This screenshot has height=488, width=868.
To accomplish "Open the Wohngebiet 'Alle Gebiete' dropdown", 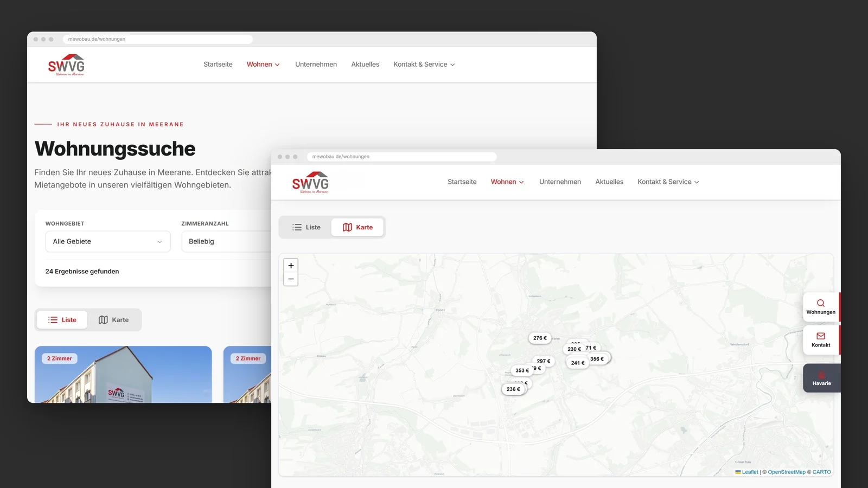I will (x=108, y=241).
